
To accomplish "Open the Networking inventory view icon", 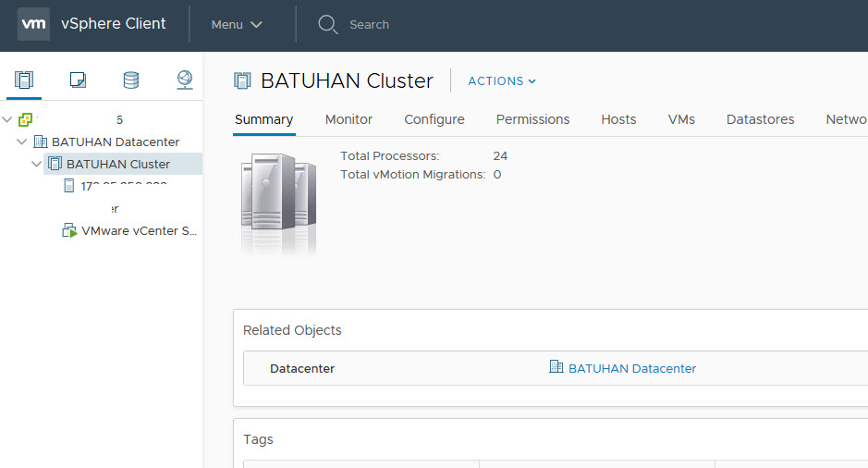I will (185, 80).
